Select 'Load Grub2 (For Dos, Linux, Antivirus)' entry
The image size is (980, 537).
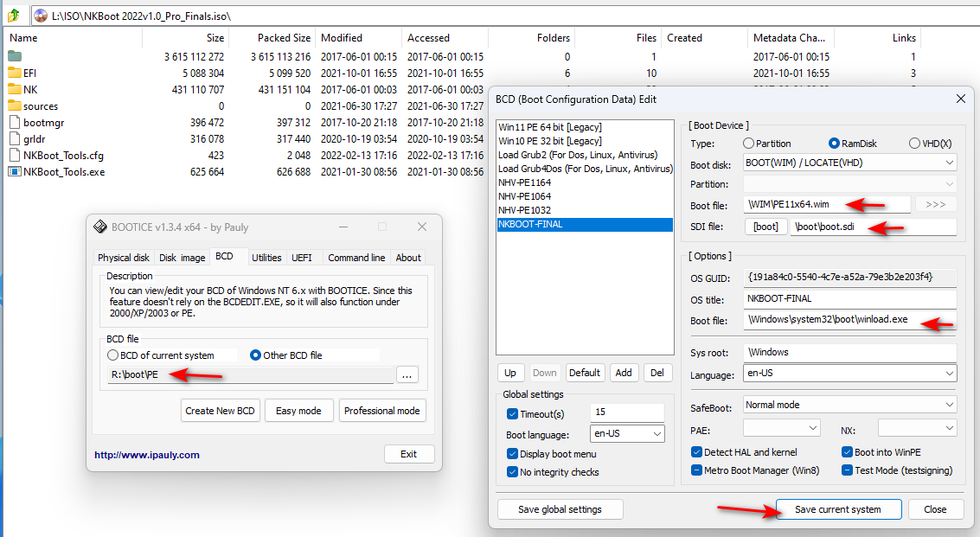pos(578,155)
